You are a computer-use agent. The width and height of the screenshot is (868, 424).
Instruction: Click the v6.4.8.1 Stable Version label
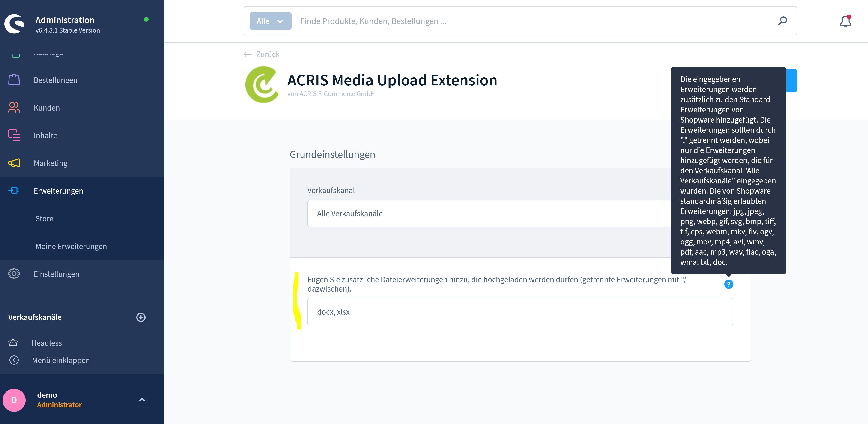click(x=67, y=30)
